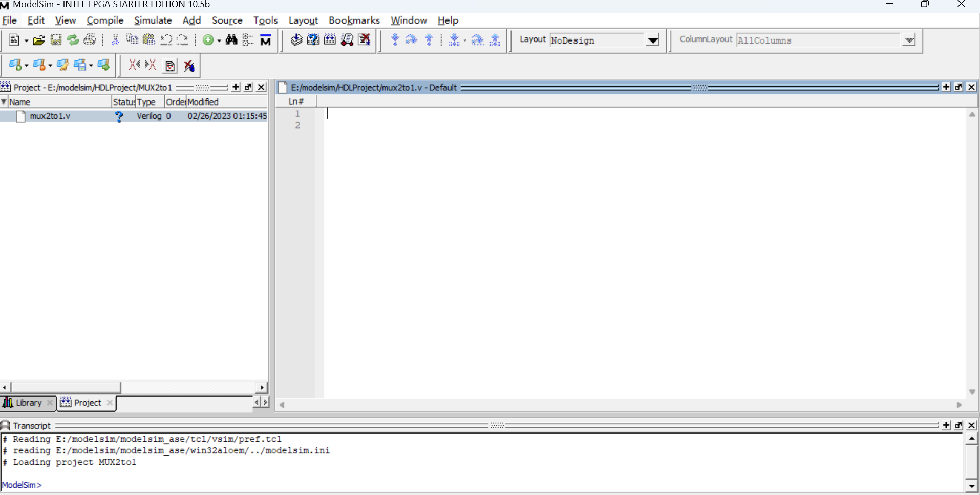The width and height of the screenshot is (980, 495).
Task: Open Find with the binoculars icon
Action: point(231,40)
